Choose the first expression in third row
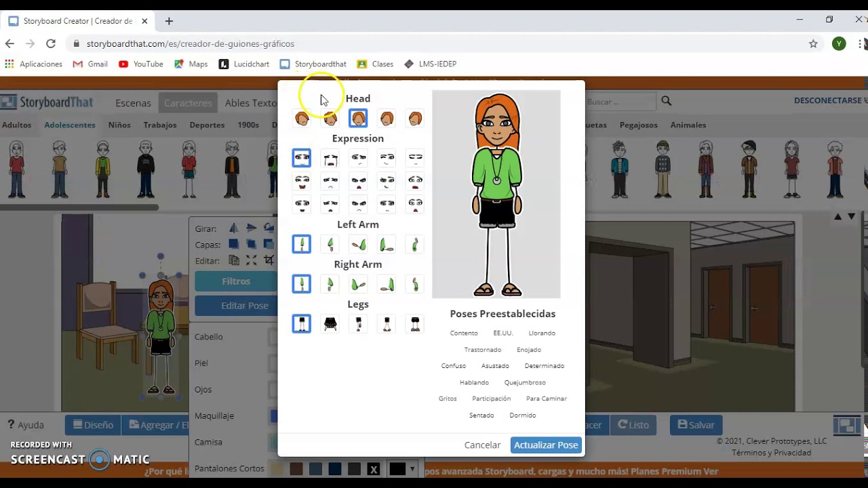Image resolution: width=868 pixels, height=488 pixels. tap(302, 204)
